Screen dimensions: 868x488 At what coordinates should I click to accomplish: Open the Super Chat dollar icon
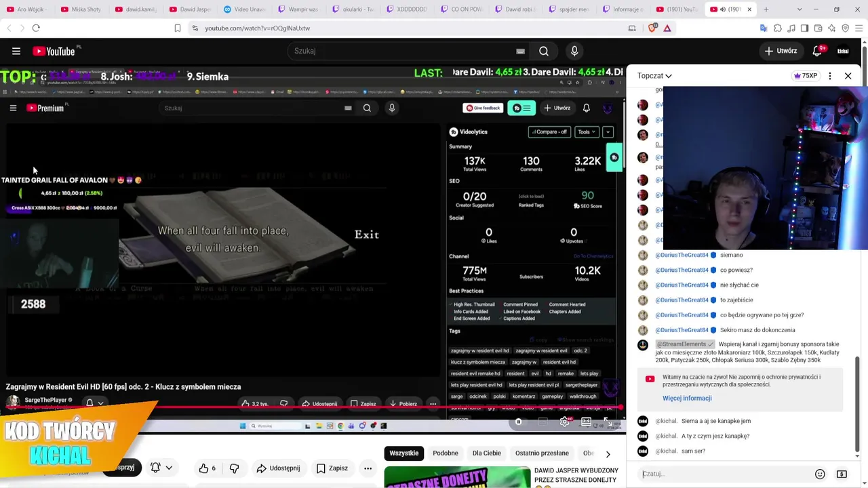point(842,474)
